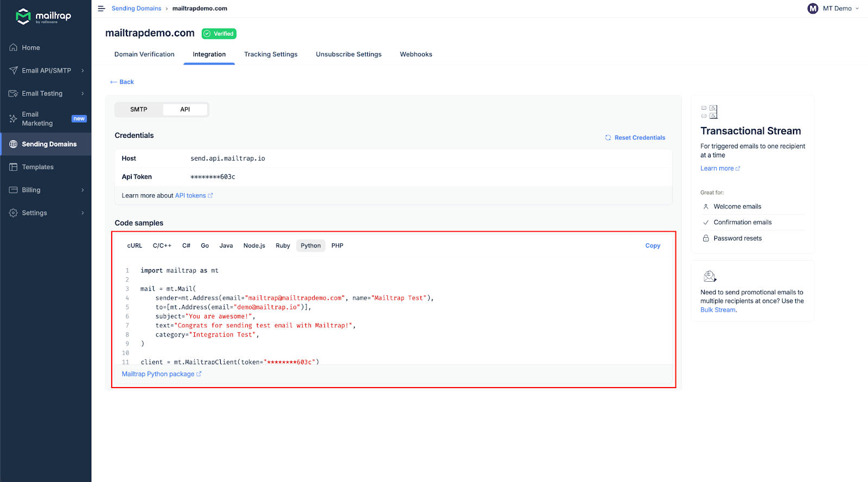Image resolution: width=868 pixels, height=482 pixels.
Task: Select the API toggle option
Action: pos(185,110)
